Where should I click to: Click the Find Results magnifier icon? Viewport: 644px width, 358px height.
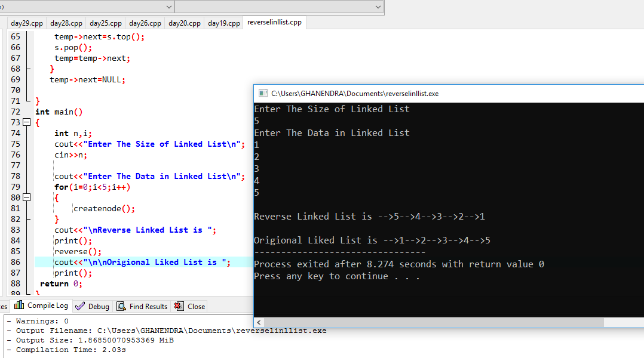(121, 305)
